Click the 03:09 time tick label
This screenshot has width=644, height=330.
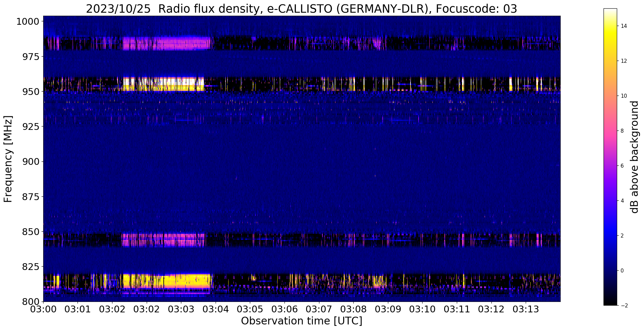(388, 309)
